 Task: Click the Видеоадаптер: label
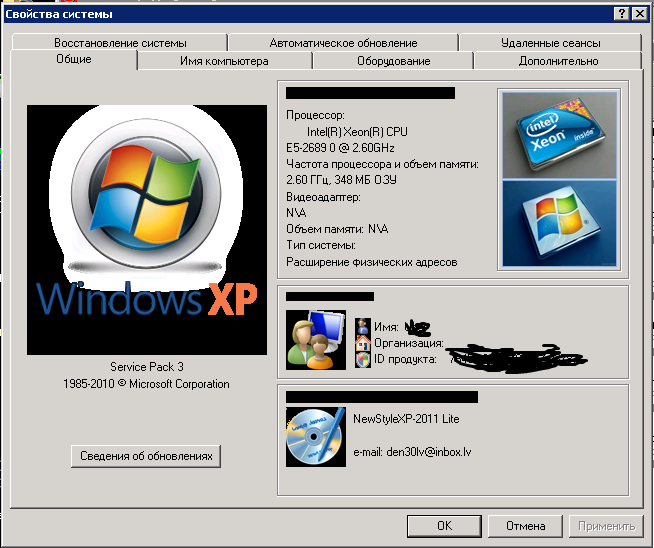coord(323,197)
